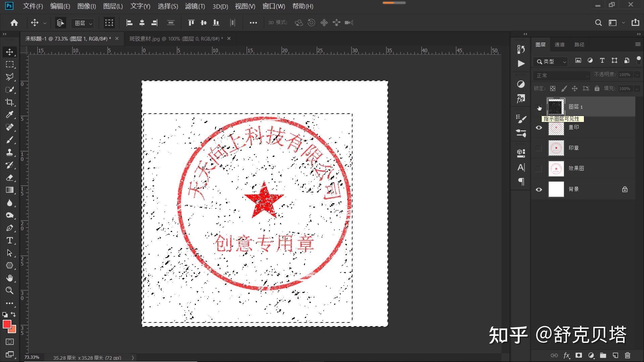Select the Polygonal Lasso tool
The image size is (644, 362).
(x=9, y=77)
